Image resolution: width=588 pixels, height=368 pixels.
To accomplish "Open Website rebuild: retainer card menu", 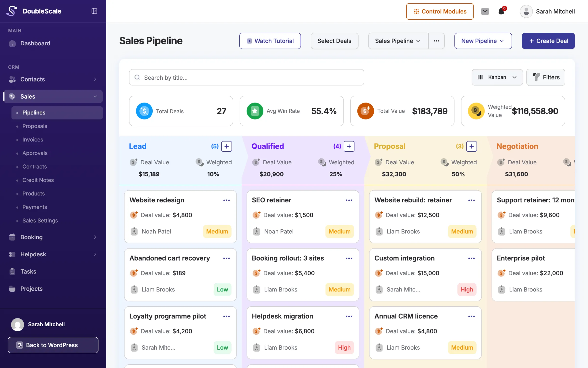I will [472, 200].
